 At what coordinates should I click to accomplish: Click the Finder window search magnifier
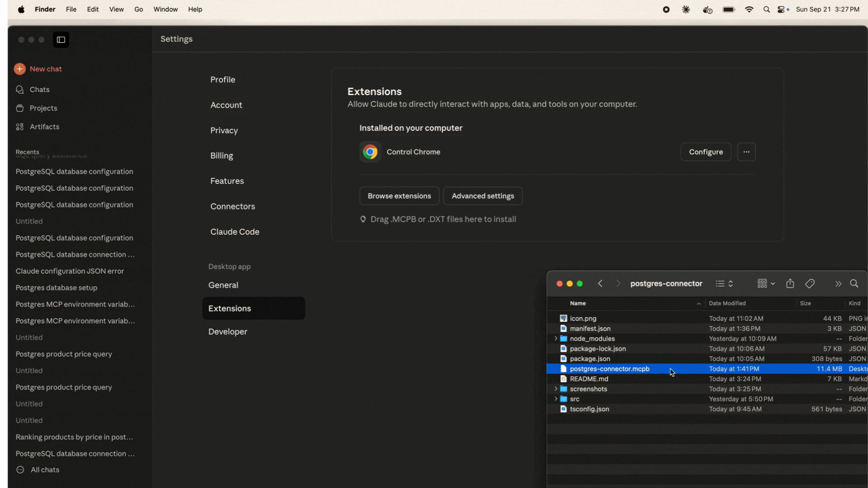pos(854,283)
